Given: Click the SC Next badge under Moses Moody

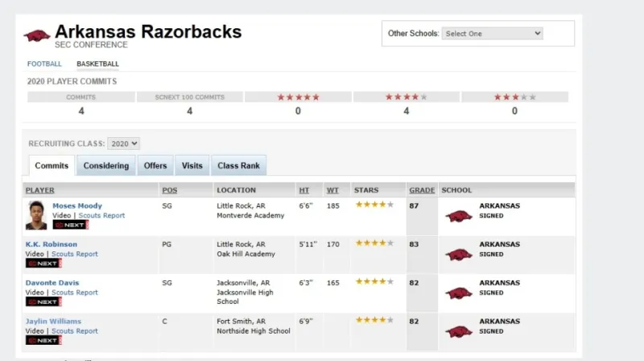Looking at the screenshot, I should [x=69, y=225].
